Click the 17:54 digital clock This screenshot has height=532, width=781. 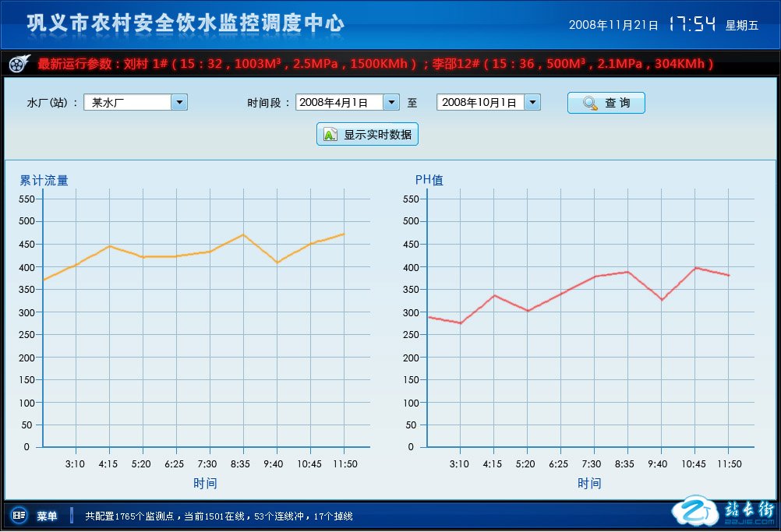691,25
